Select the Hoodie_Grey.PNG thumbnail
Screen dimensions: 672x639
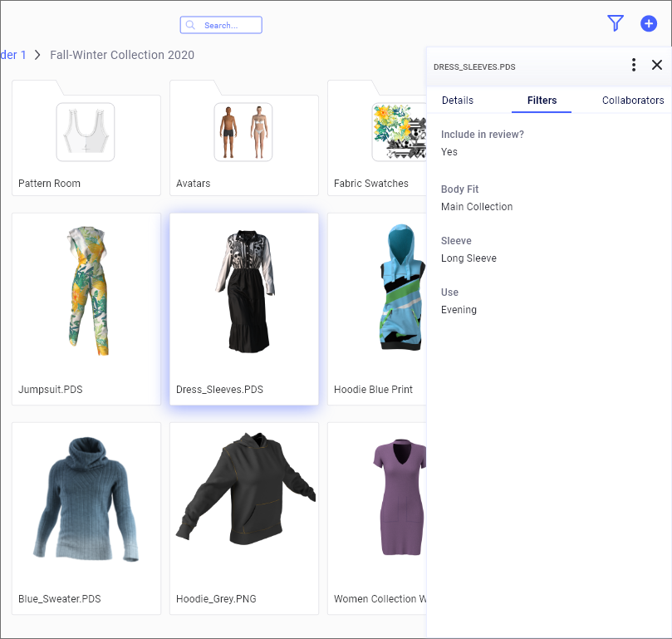point(246,489)
